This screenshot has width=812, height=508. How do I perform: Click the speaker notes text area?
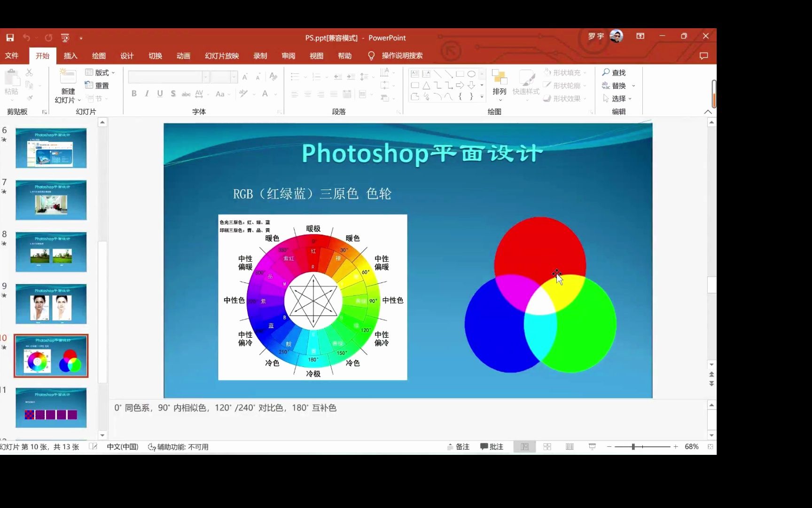pyautogui.click(x=408, y=419)
